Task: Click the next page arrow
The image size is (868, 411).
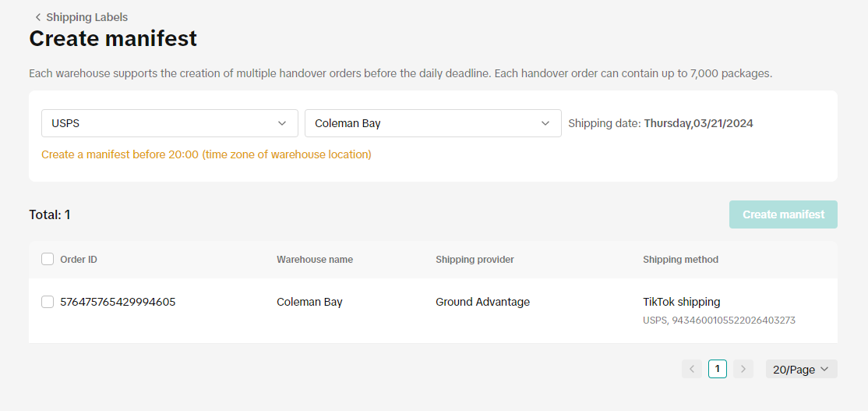Action: (743, 369)
